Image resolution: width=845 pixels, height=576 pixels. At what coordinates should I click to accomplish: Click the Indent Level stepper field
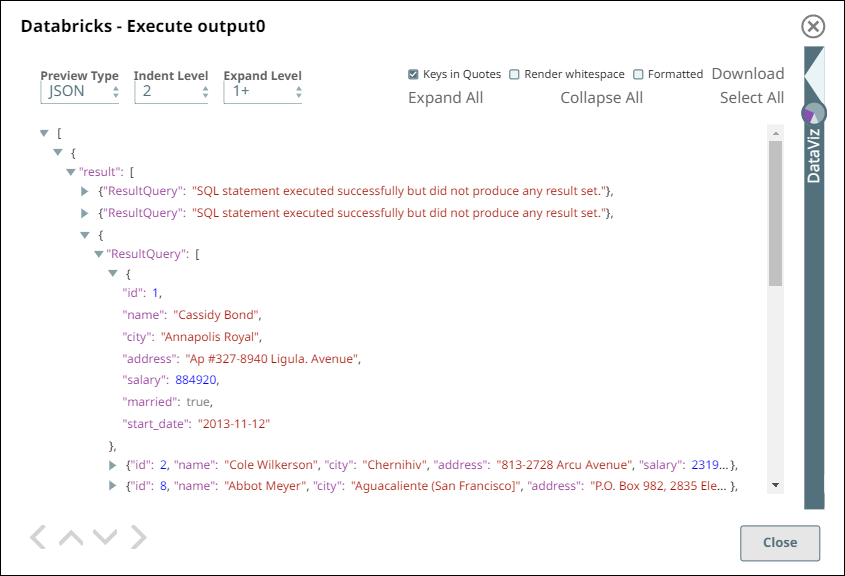pyautogui.click(x=170, y=92)
